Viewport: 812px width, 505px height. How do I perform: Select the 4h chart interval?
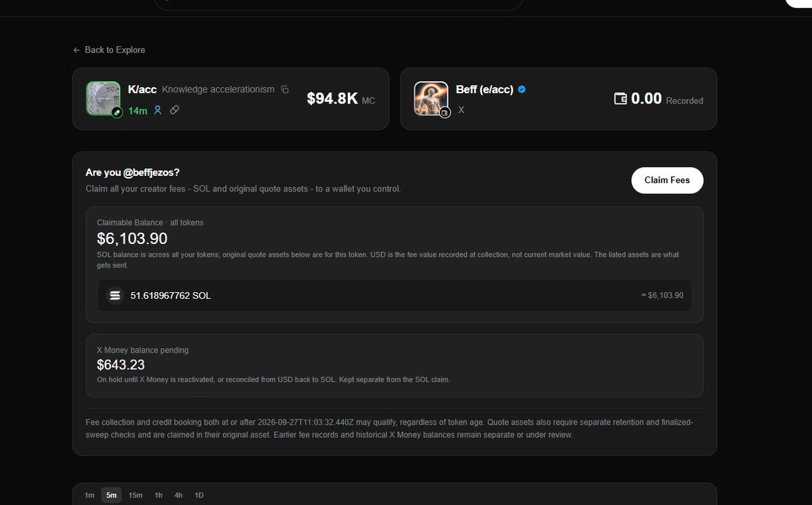coord(179,495)
